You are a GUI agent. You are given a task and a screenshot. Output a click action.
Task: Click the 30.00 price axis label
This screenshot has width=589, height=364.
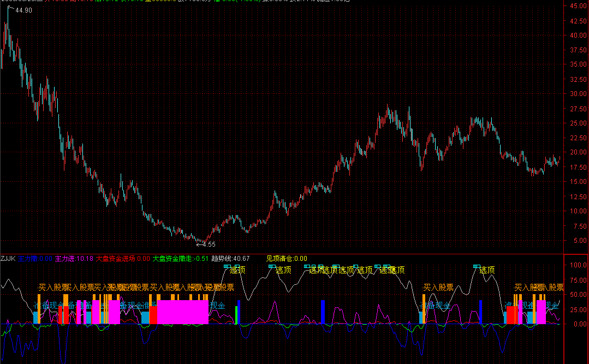578,93
